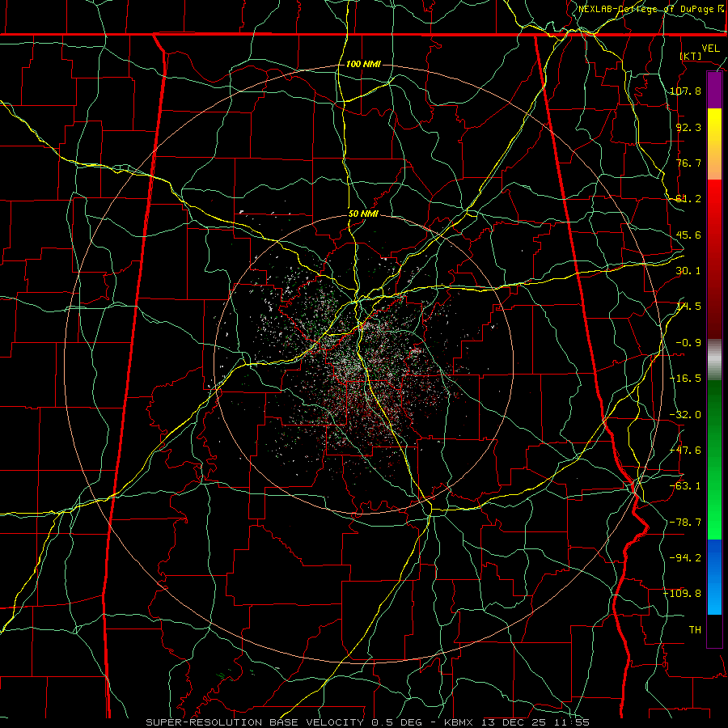Select the -94.2 scale label
This screenshot has height=728, width=728.
point(685,557)
